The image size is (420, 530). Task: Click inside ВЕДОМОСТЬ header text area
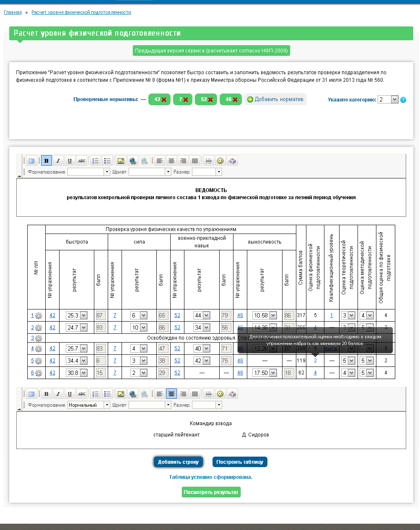pyautogui.click(x=211, y=197)
